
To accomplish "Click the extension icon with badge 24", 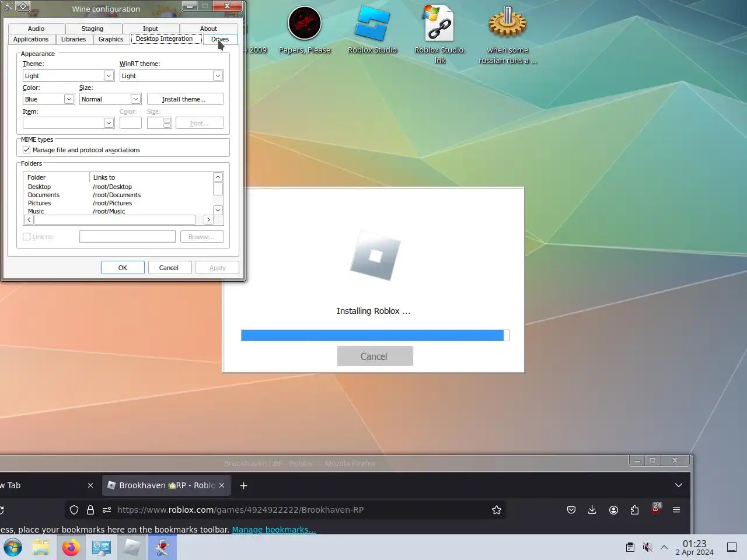I will click(x=656, y=509).
